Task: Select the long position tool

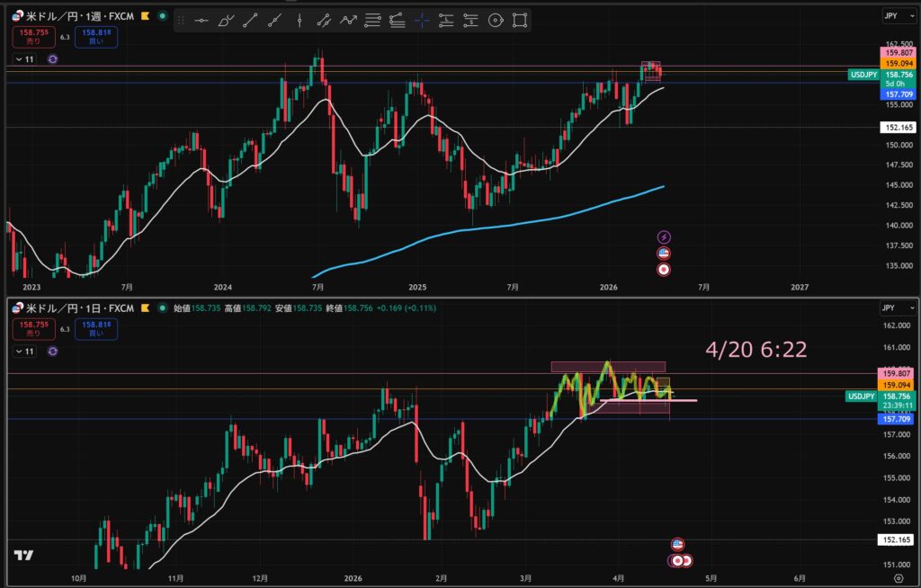Action: tap(446, 21)
